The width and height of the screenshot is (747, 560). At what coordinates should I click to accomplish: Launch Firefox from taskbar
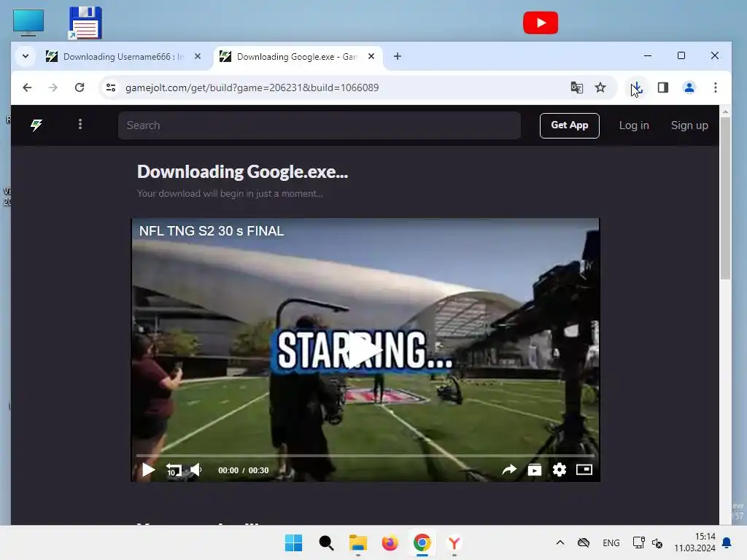point(390,542)
